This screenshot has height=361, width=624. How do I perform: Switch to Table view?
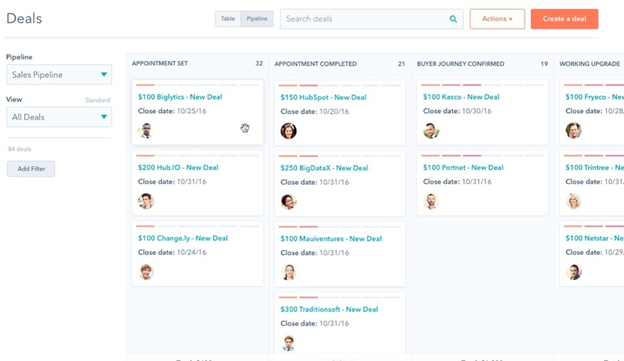(x=228, y=19)
